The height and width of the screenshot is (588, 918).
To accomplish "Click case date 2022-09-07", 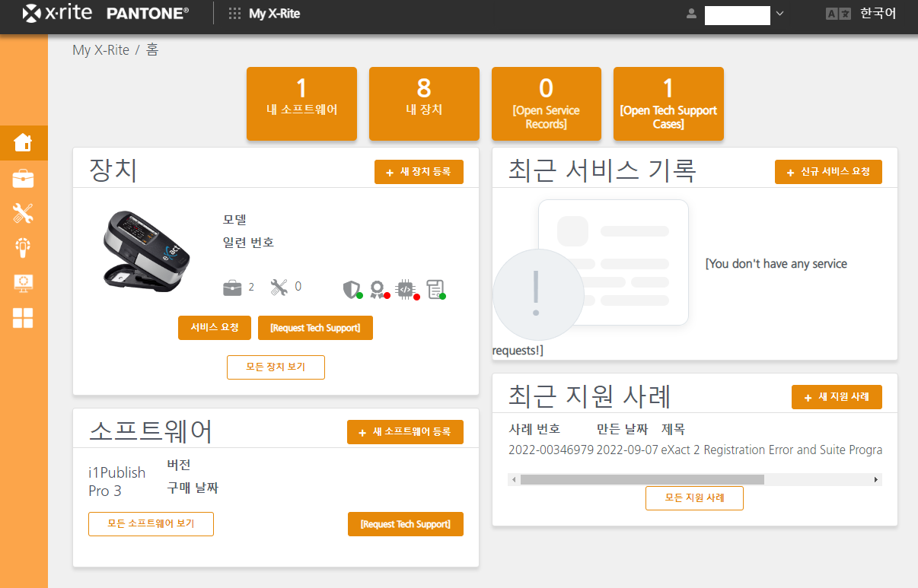I will pyautogui.click(x=628, y=450).
